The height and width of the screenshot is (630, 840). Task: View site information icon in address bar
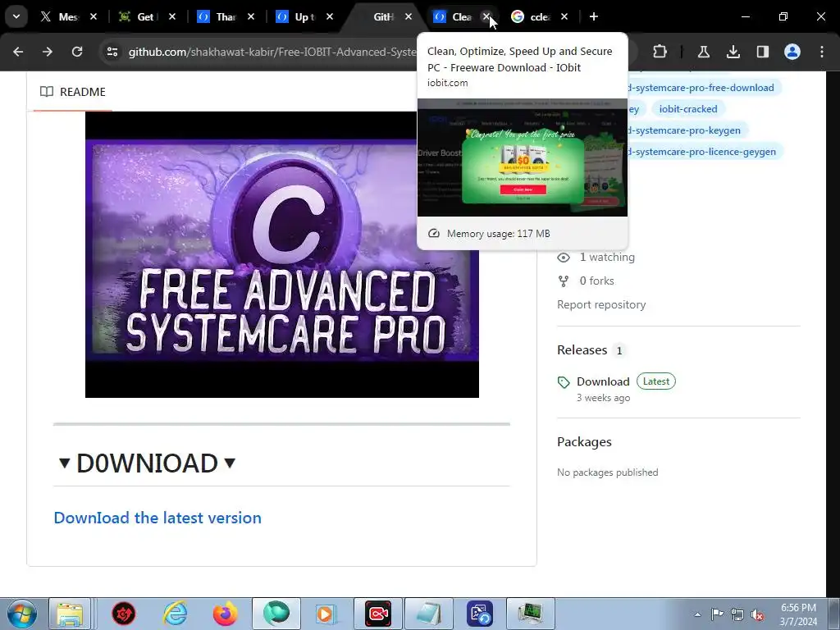[112, 52]
